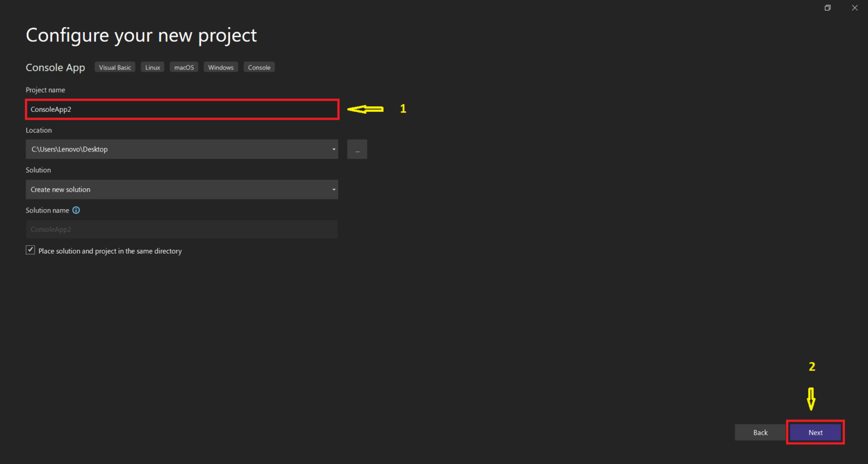Click the Next button
Screen dimensions: 868x464
[815, 432]
